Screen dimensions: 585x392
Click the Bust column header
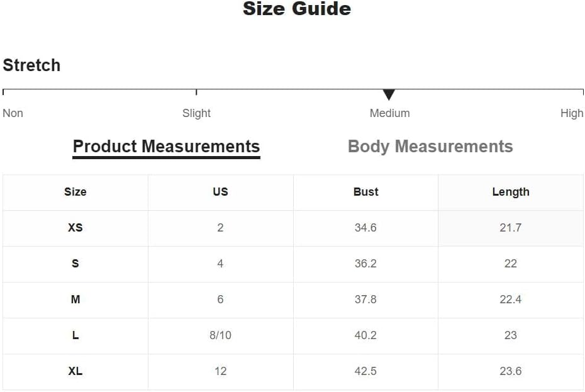pos(365,192)
